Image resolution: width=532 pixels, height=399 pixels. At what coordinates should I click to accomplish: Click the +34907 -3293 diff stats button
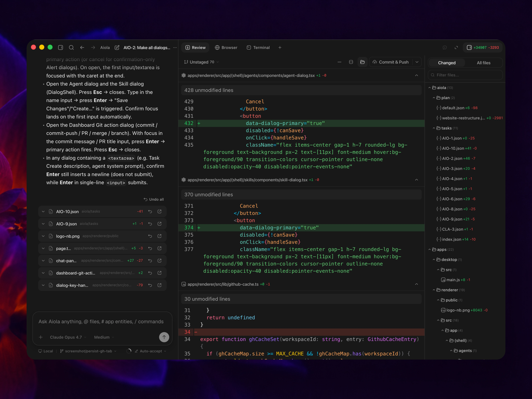click(483, 48)
